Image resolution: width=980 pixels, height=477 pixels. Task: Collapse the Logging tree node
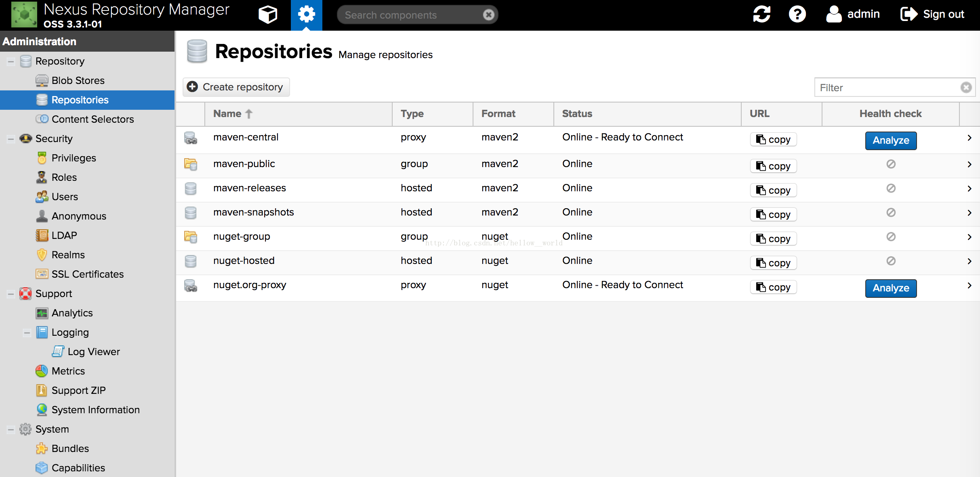[x=27, y=333]
